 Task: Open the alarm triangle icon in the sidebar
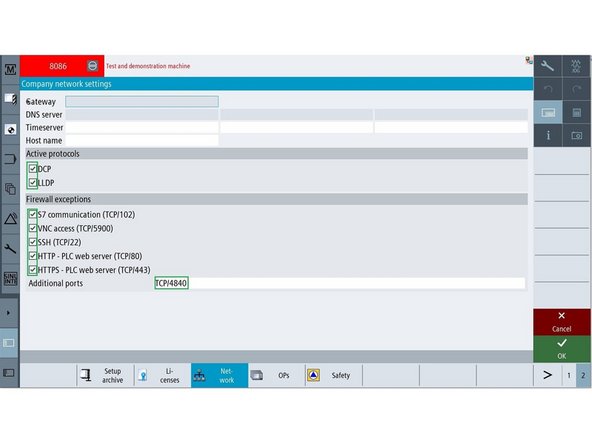pyautogui.click(x=10, y=218)
